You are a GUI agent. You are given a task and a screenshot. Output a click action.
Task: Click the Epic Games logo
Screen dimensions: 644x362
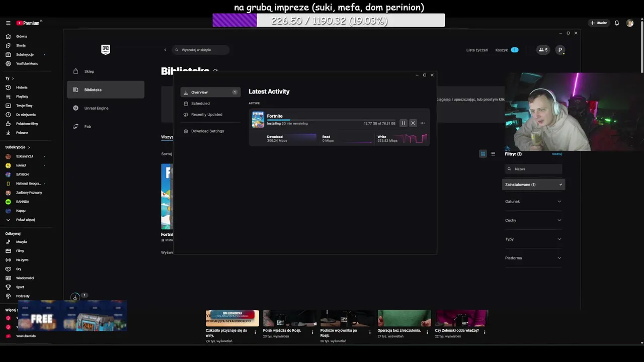coord(106,49)
